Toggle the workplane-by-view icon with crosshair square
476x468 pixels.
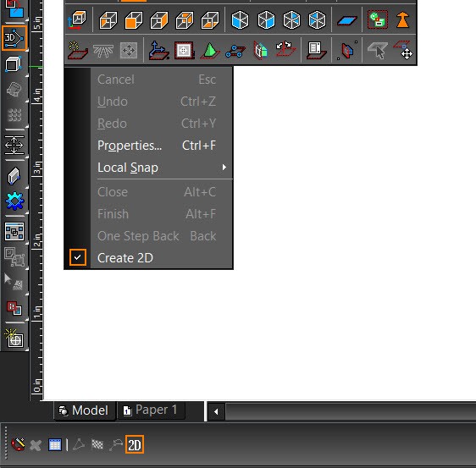(x=184, y=50)
